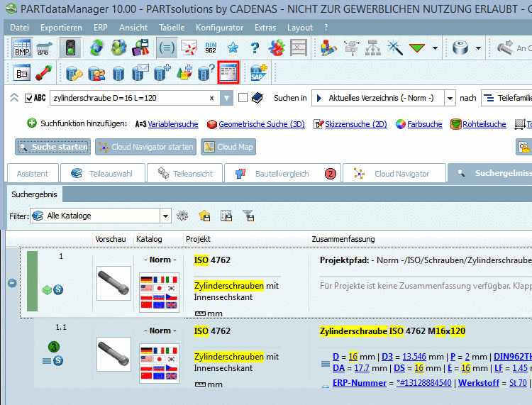Click the green plus add-search-function icon
This screenshot has height=405, width=532.
point(32,123)
